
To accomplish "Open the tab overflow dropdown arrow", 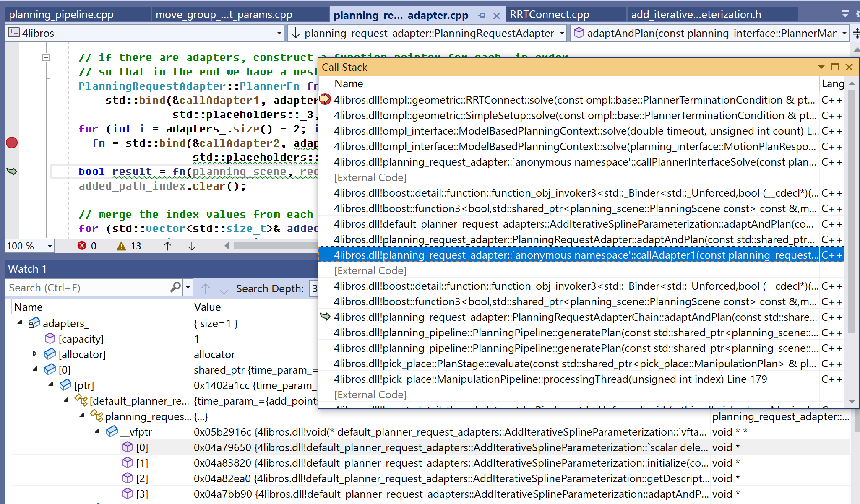I will pyautogui.click(x=845, y=14).
